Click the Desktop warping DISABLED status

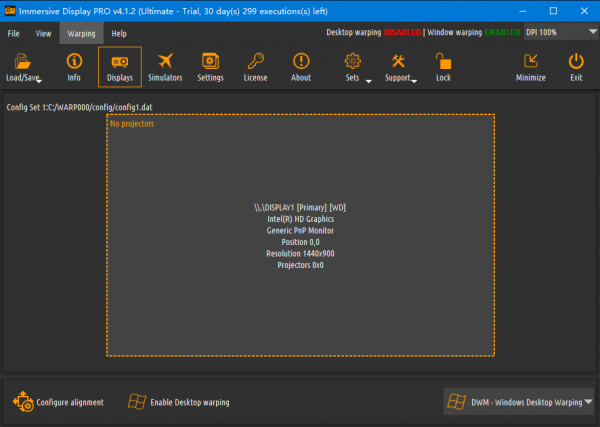point(373,33)
